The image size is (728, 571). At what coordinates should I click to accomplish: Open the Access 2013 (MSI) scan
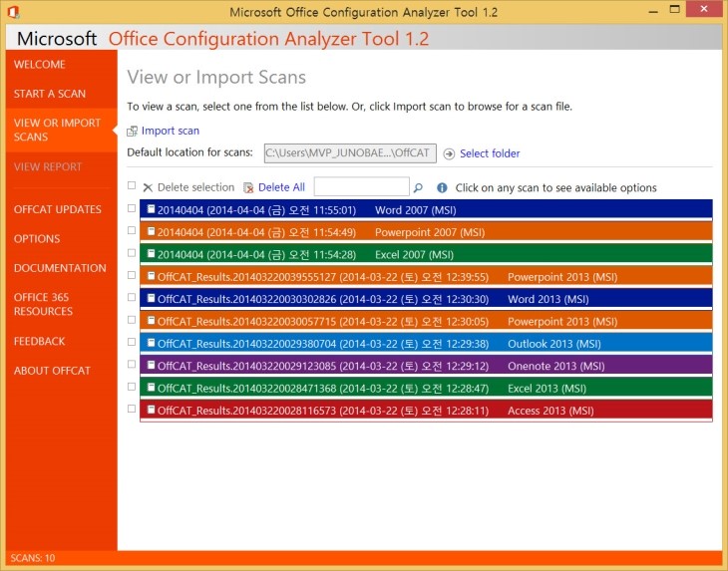tap(426, 411)
